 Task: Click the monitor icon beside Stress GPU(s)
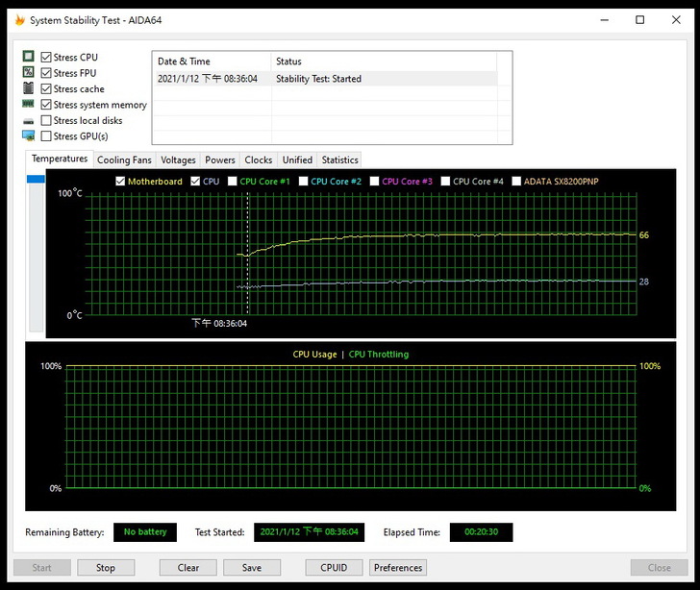click(x=29, y=136)
